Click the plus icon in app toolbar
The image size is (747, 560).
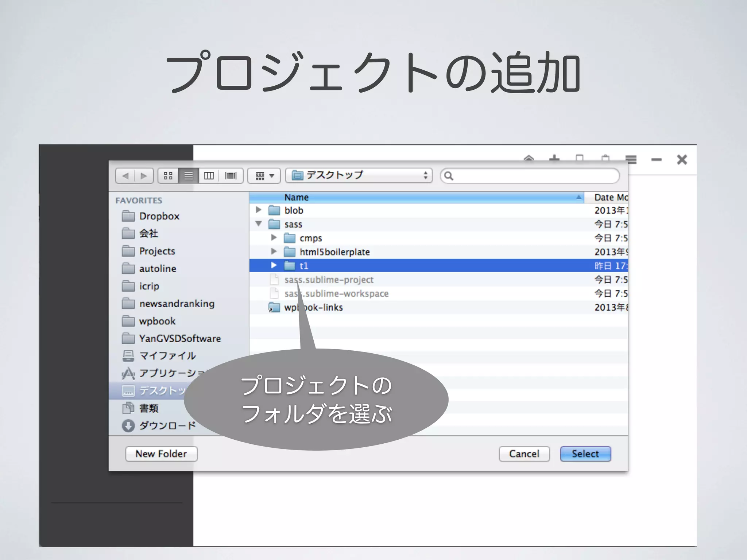click(x=554, y=159)
